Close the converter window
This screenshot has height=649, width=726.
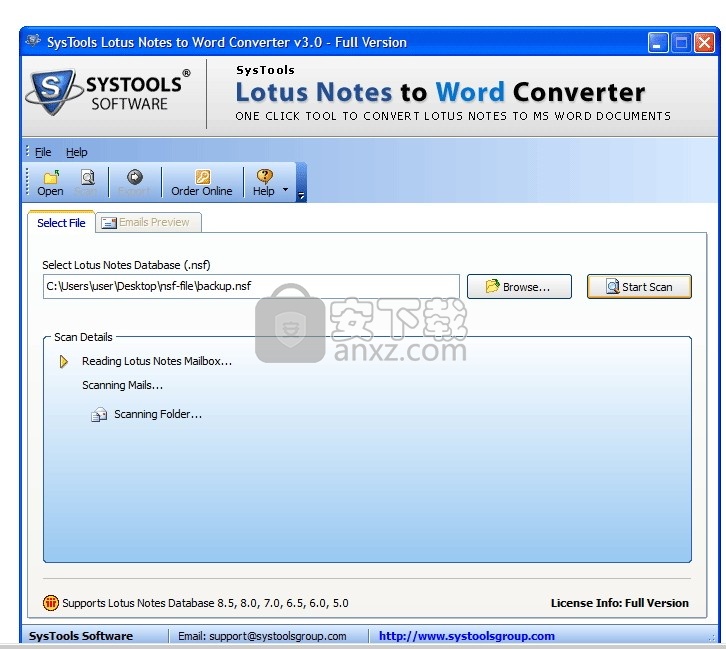tap(704, 43)
